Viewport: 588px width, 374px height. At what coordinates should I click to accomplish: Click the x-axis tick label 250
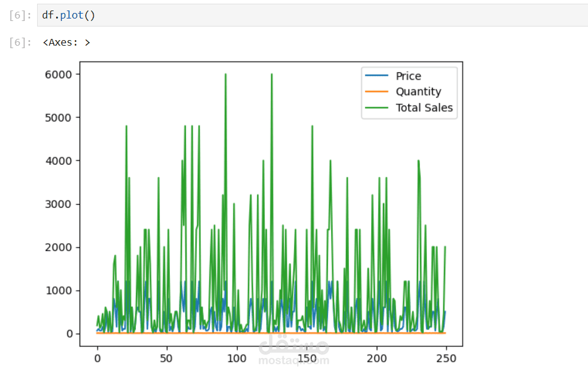coord(446,359)
